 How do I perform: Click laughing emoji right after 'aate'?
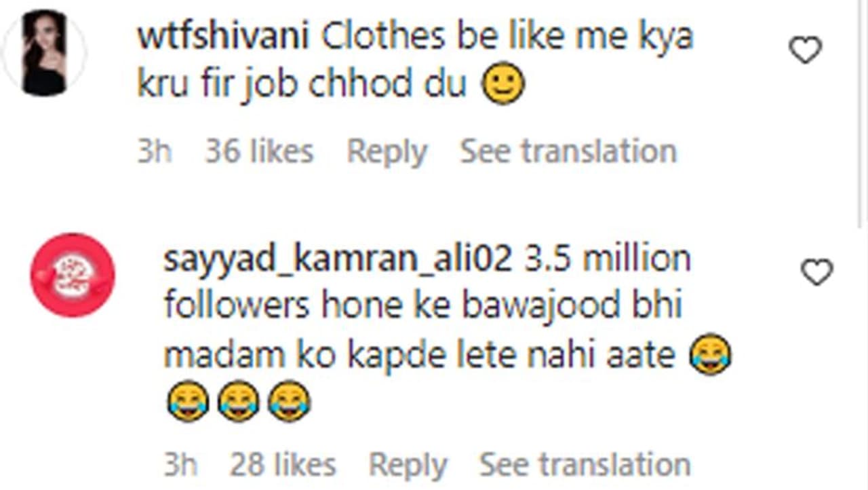710,355
